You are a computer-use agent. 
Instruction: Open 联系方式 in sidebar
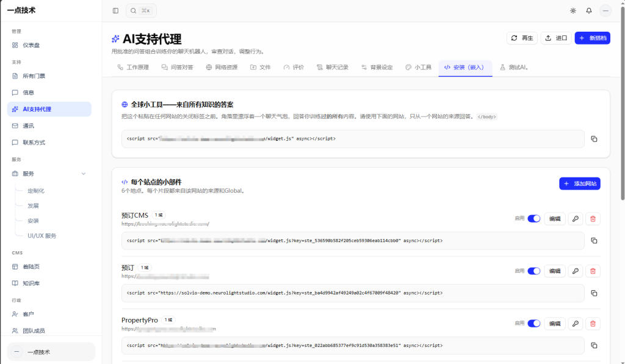point(49,142)
